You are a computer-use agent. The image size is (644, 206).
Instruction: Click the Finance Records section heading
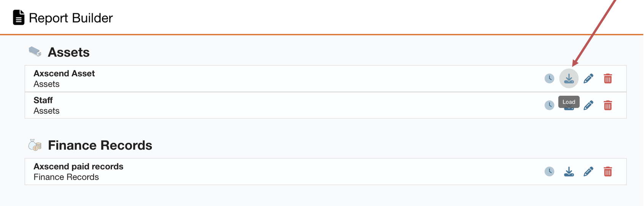click(x=100, y=145)
